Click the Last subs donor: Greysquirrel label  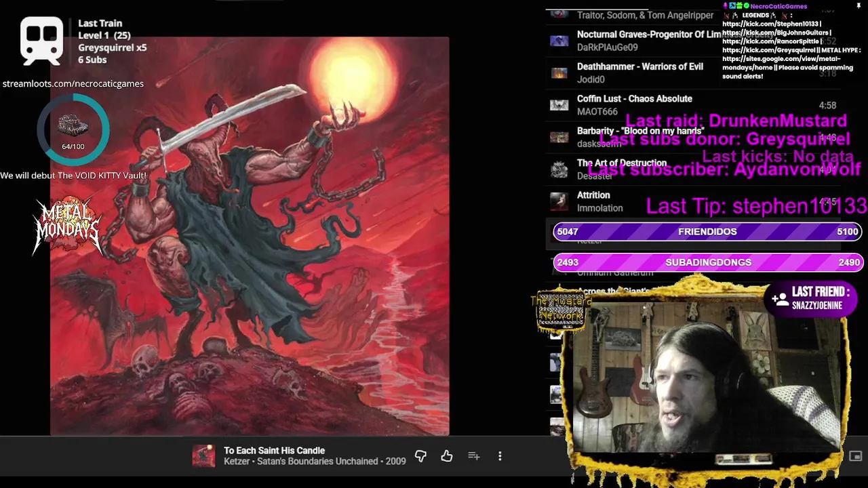[x=724, y=139]
